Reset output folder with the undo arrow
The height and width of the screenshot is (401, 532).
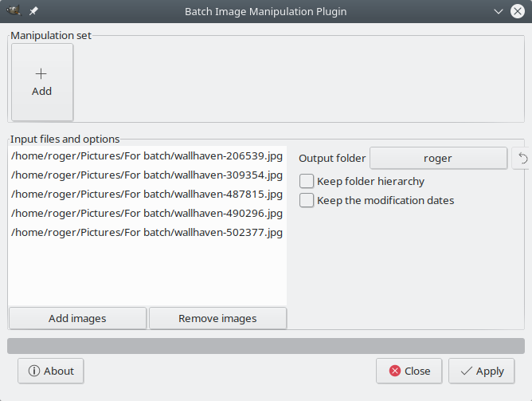pyautogui.click(x=522, y=159)
